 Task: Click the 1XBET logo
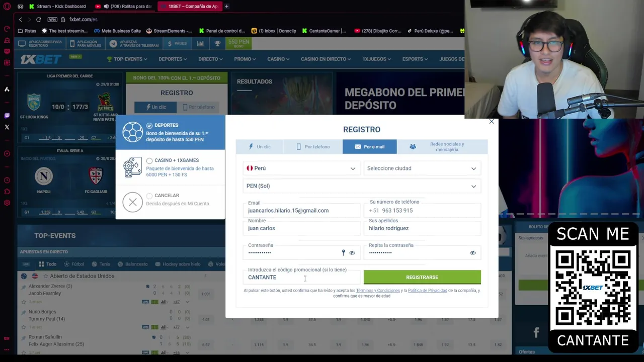[x=41, y=59]
